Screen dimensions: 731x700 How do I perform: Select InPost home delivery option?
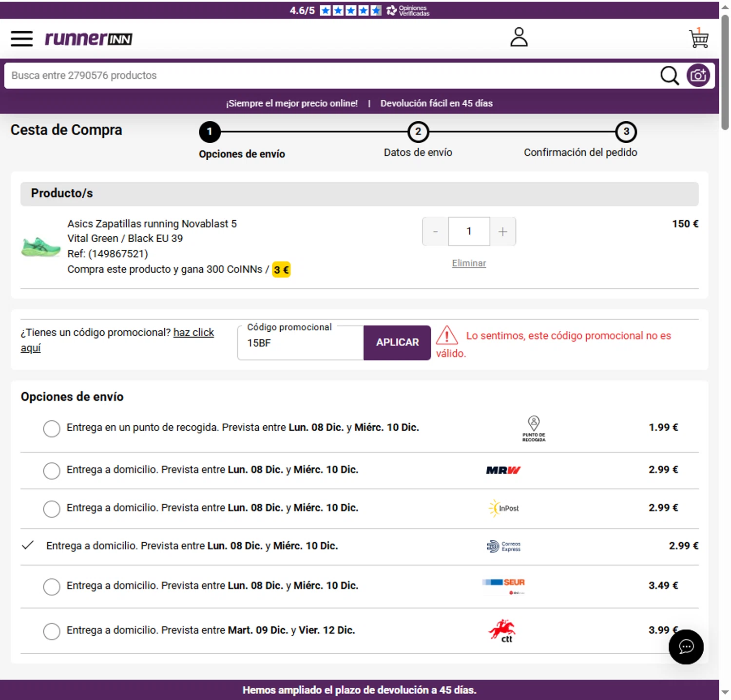click(x=52, y=509)
